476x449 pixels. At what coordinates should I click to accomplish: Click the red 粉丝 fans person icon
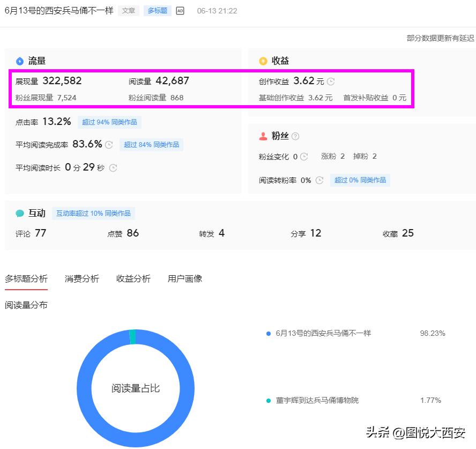[x=264, y=136]
